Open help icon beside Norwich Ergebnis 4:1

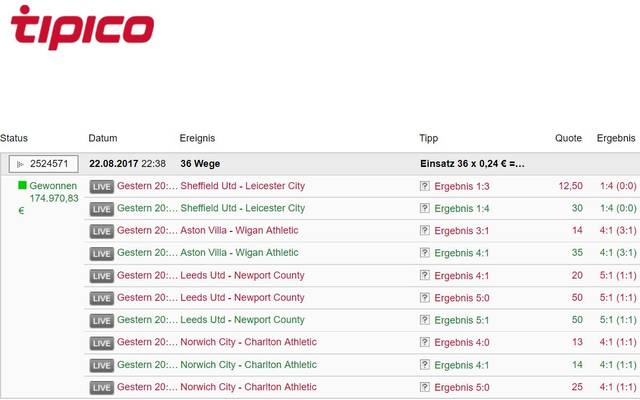[x=424, y=365]
